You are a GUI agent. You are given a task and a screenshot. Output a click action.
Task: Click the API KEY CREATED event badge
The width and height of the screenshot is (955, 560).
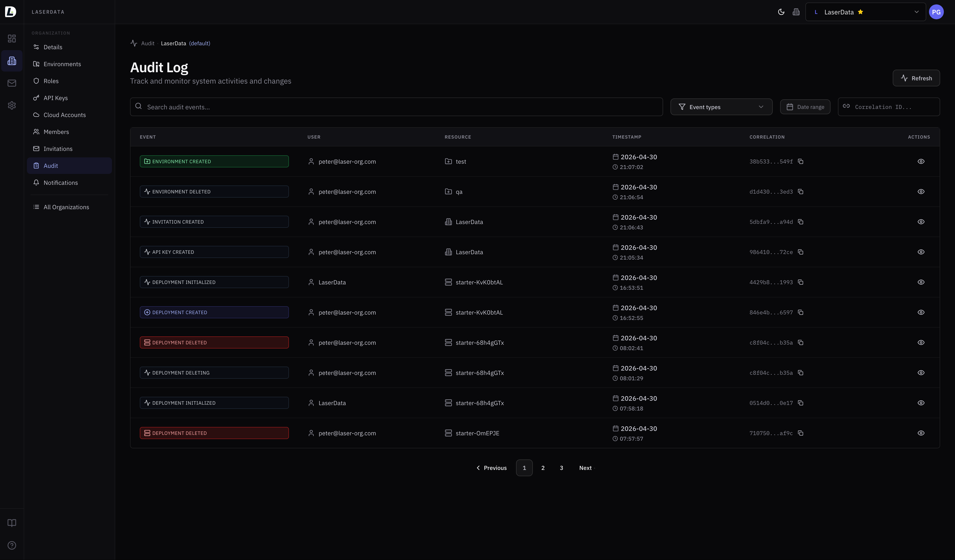(x=214, y=252)
